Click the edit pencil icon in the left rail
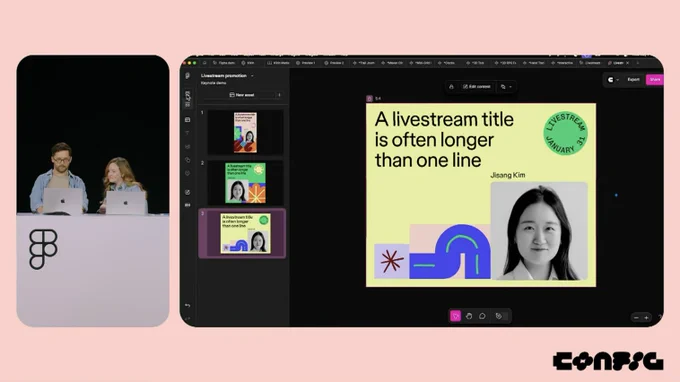 point(187,192)
